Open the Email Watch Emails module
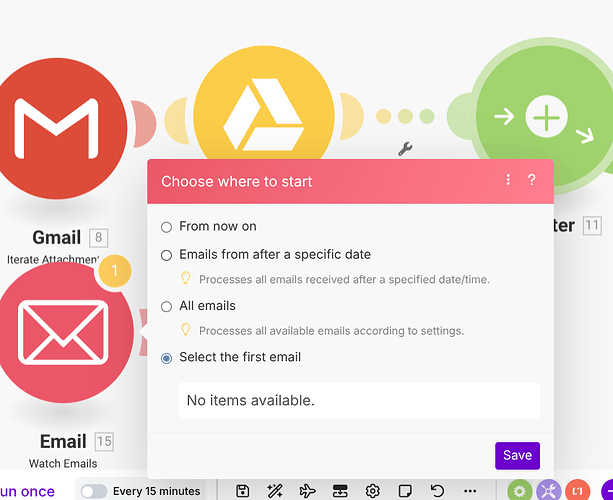The height and width of the screenshot is (500, 613). pyautogui.click(x=65, y=332)
